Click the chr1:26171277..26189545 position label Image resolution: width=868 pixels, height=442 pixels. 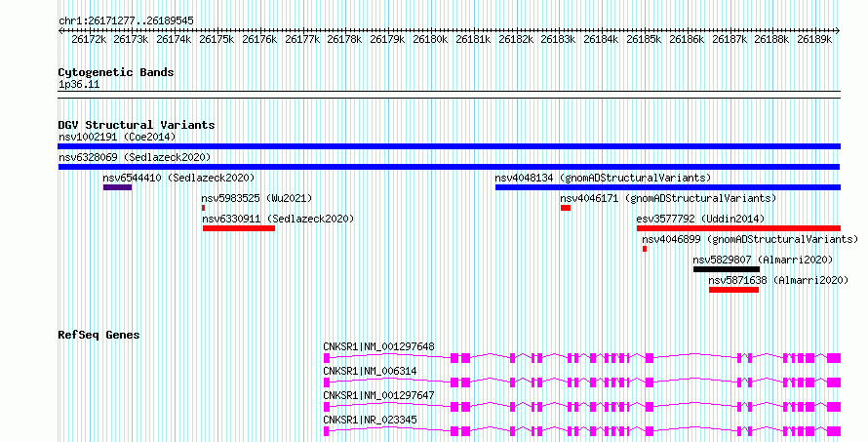pos(126,21)
